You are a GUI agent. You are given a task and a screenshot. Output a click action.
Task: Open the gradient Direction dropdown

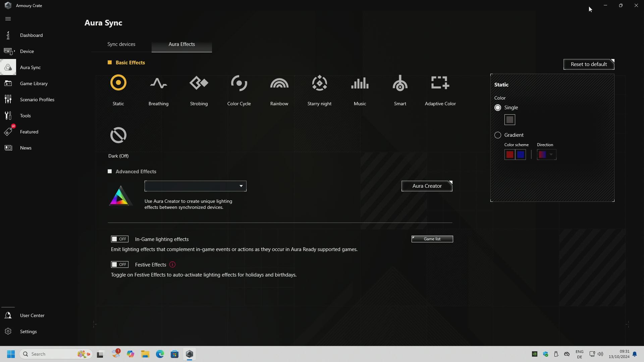point(546,155)
